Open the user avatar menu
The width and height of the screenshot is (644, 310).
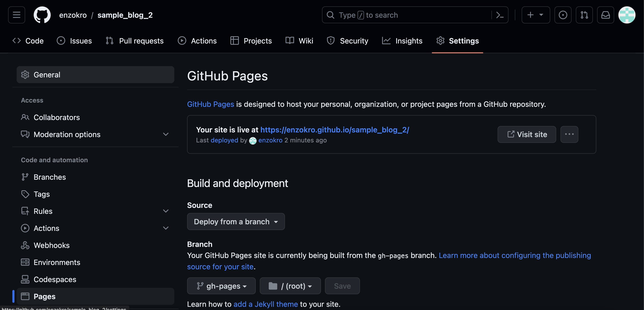click(x=627, y=15)
